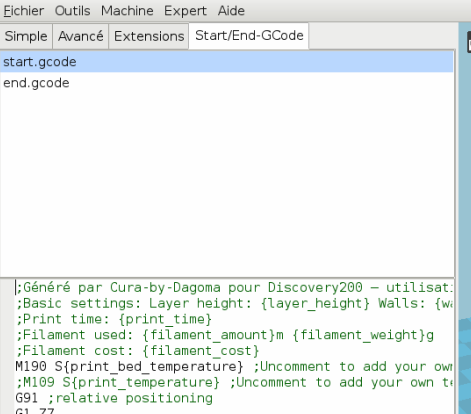
Task: Switch to the Avancé tab
Action: [81, 36]
